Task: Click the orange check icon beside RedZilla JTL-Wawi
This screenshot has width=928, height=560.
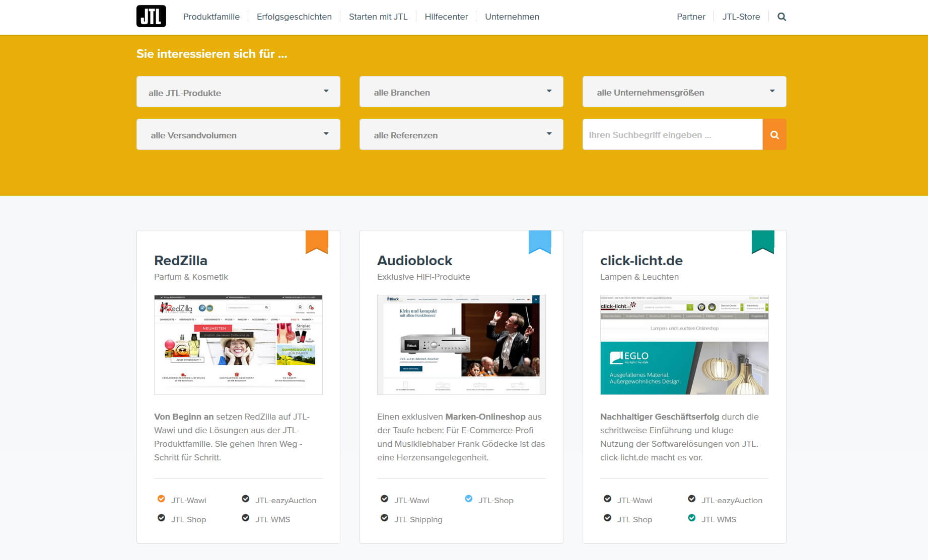Action: coord(161,499)
